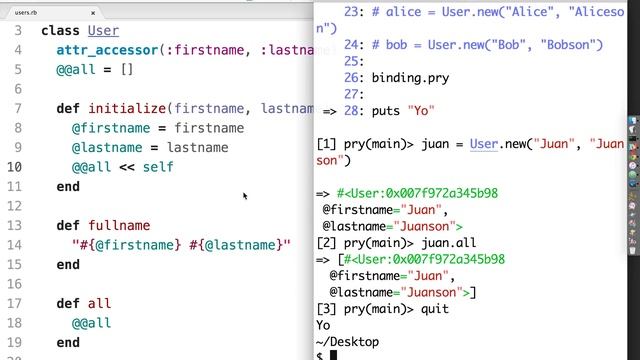Click the "attr_accessor" keyword
The image size is (640, 360).
[x=107, y=50]
